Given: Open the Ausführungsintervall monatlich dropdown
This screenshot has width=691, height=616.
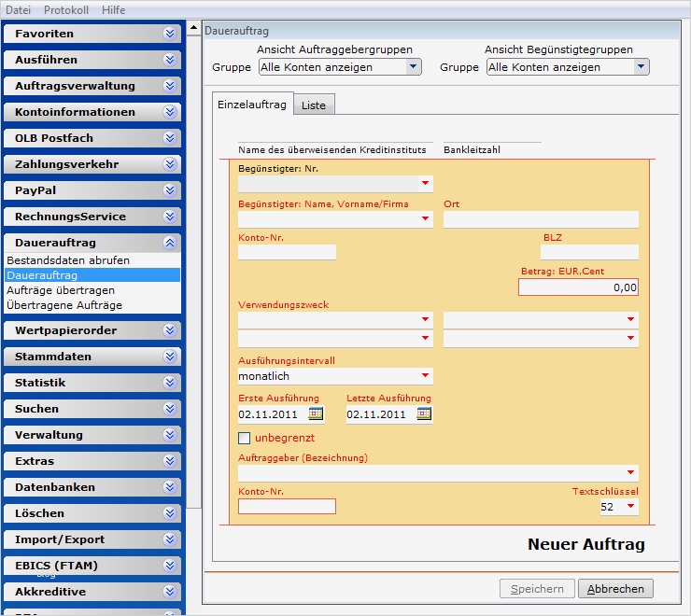Looking at the screenshot, I should (x=425, y=376).
